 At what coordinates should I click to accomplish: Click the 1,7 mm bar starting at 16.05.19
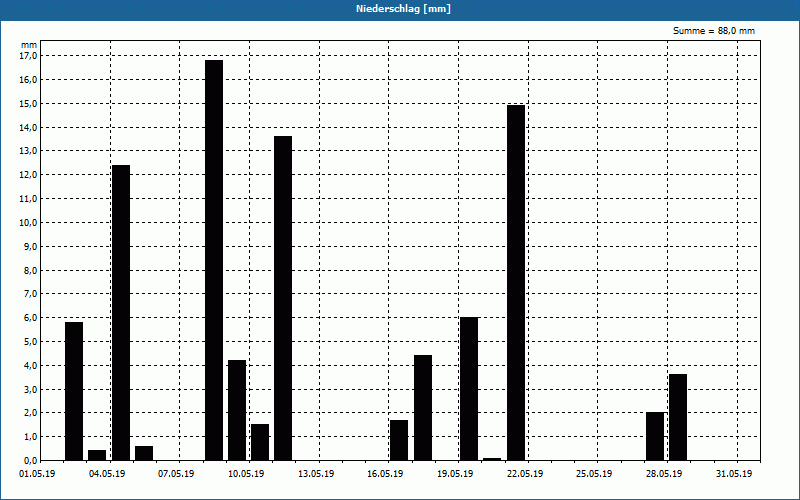click(399, 440)
